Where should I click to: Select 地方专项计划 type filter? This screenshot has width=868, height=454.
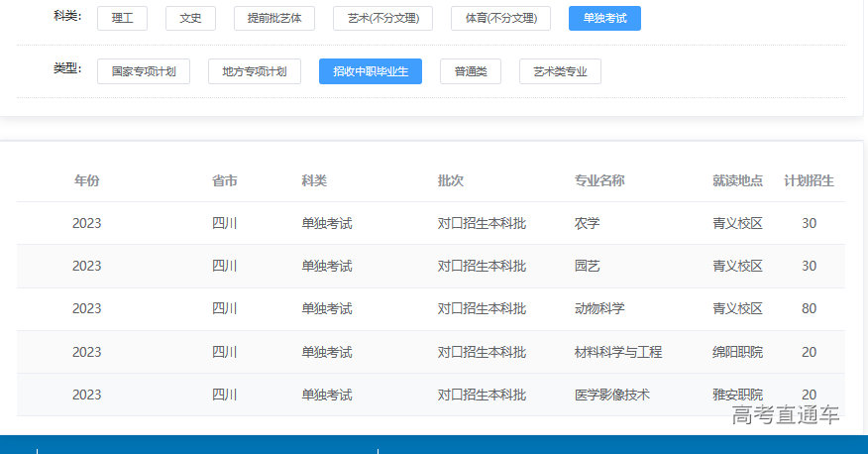click(255, 71)
